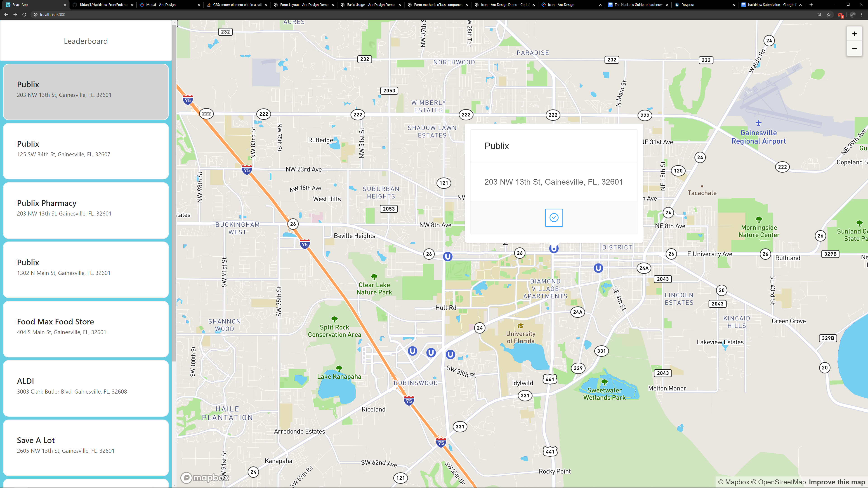Screen dimensions: 868x488
Task: Select the Food Max Food Store card
Action: point(86,329)
